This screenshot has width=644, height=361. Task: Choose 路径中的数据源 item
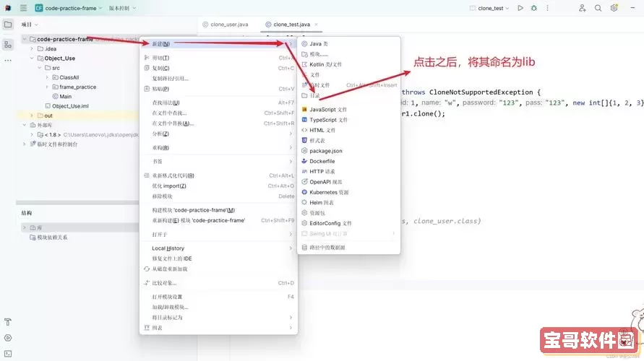click(x=348, y=248)
